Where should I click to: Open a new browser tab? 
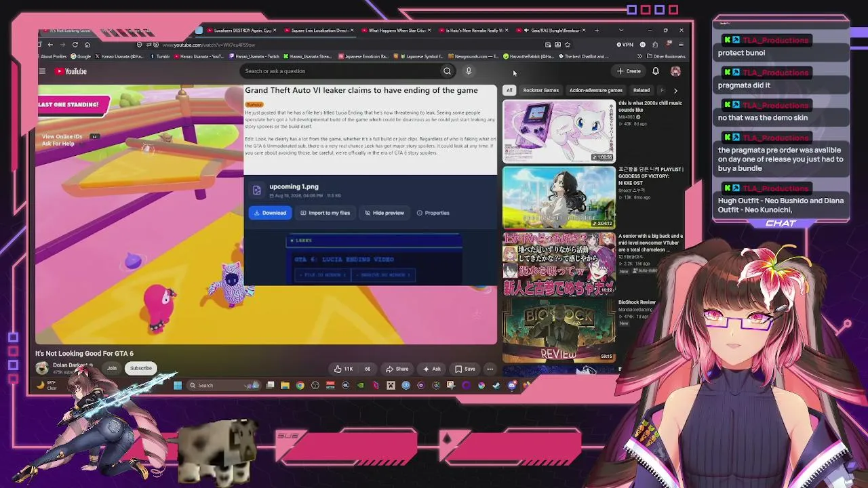[597, 30]
